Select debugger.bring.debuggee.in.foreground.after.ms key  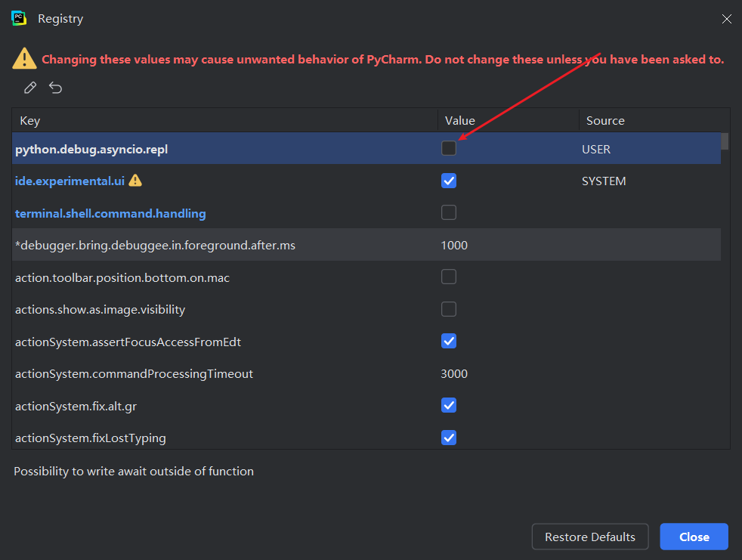pos(155,245)
